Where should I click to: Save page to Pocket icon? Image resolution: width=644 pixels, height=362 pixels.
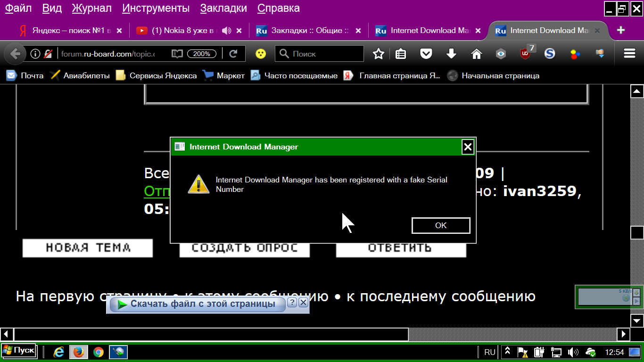click(x=426, y=54)
